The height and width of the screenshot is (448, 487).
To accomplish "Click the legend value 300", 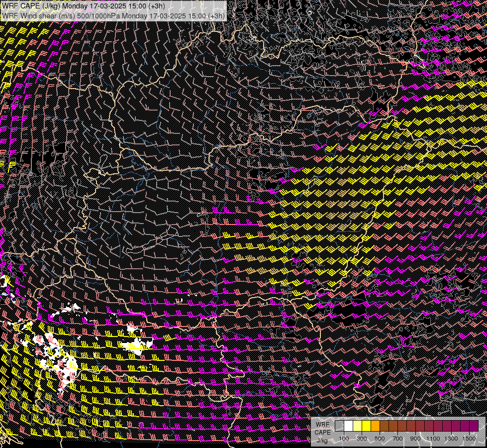I will click(362, 439).
